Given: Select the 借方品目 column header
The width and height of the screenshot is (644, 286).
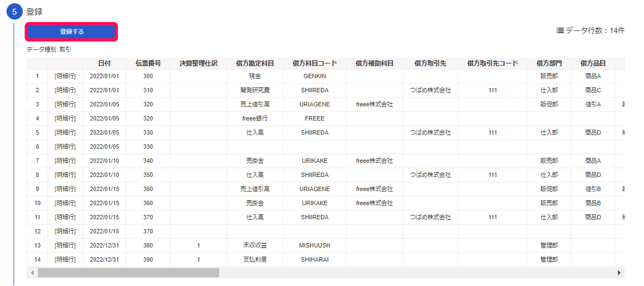Looking at the screenshot, I should [592, 63].
